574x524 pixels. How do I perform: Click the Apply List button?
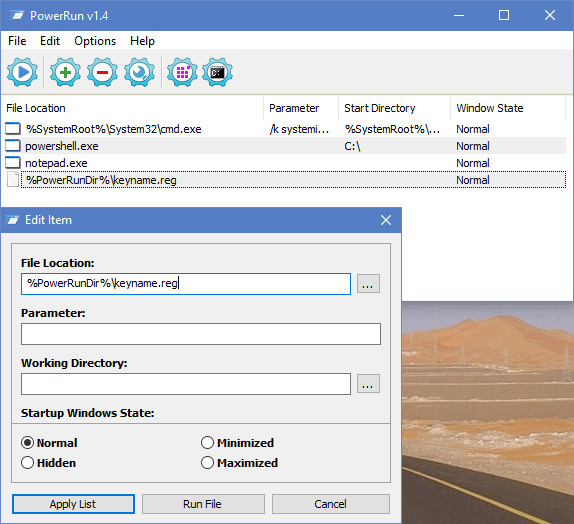(73, 504)
